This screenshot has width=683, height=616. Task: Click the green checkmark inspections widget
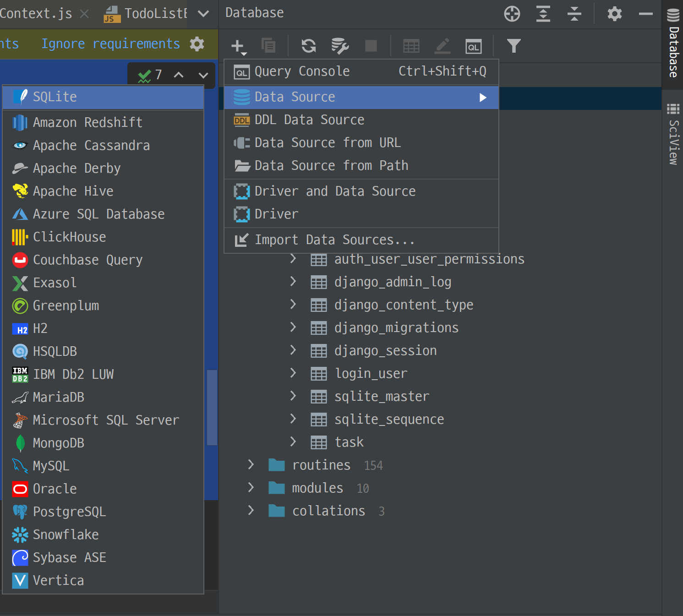[150, 75]
